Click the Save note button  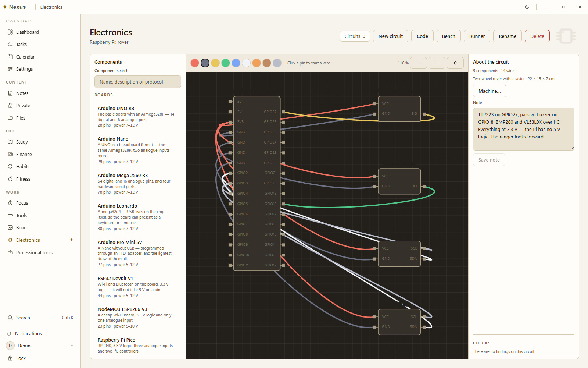click(x=489, y=160)
